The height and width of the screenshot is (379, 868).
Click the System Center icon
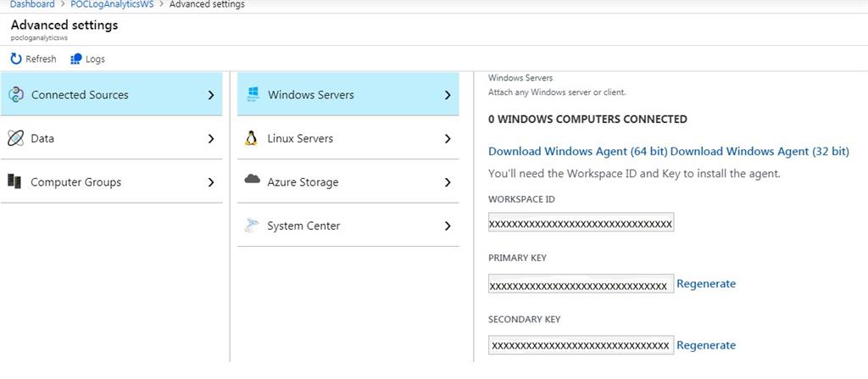coord(251,226)
